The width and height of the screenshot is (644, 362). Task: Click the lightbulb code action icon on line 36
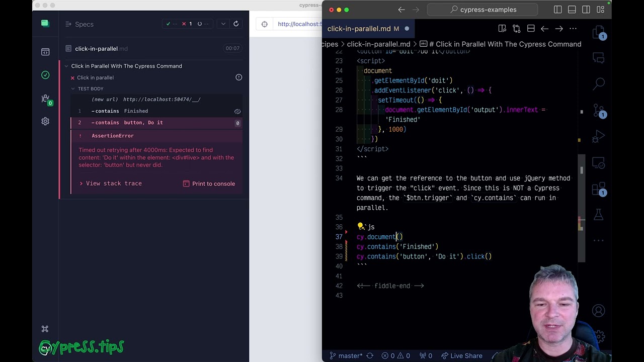(x=360, y=227)
